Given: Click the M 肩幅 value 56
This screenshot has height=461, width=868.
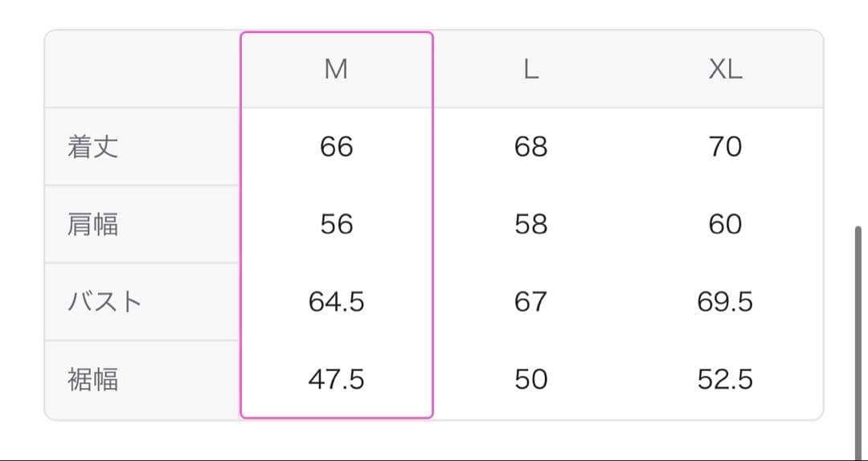Looking at the screenshot, I should [x=336, y=224].
